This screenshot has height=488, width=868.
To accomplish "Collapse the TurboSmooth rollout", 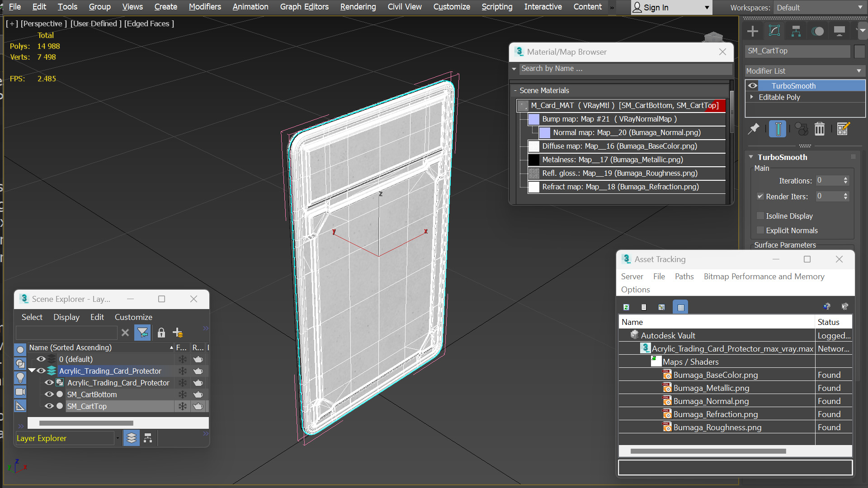I will pos(751,157).
